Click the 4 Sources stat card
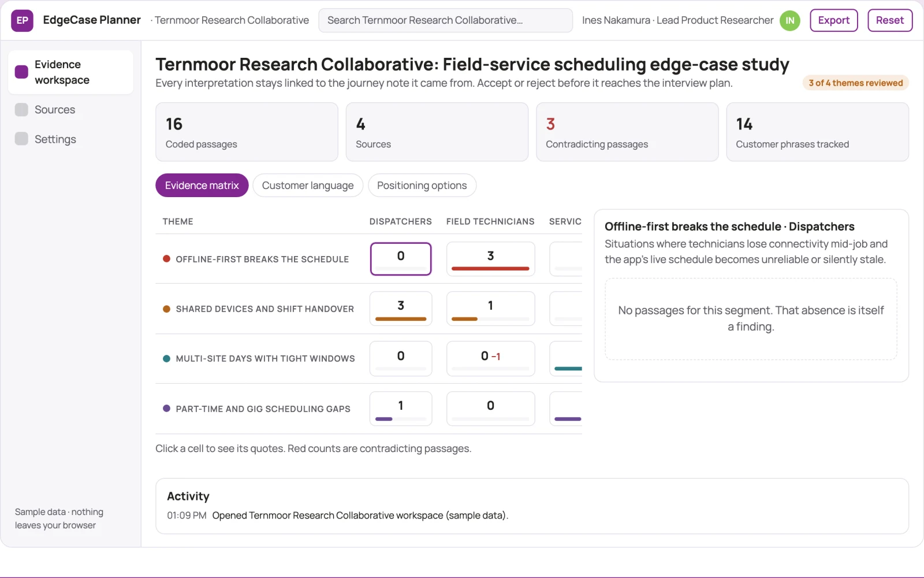The height and width of the screenshot is (578, 924). [x=437, y=132]
